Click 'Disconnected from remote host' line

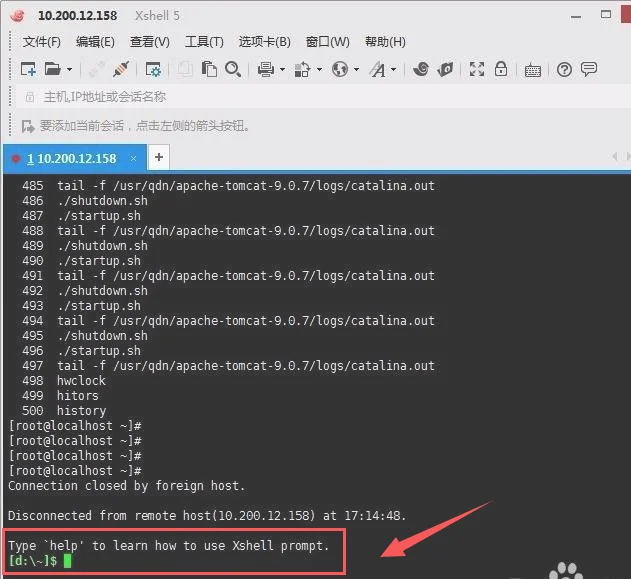207,515
